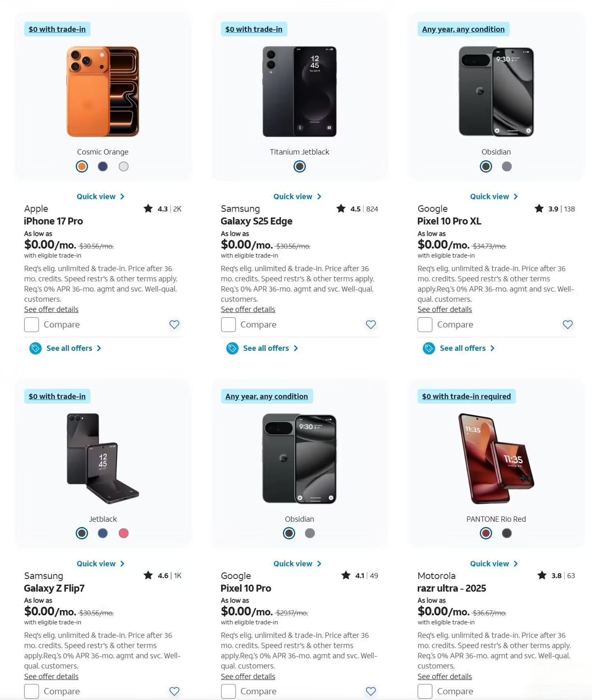Favorite Galaxy Z Flip7 with heart icon
592x700 pixels.
174,691
